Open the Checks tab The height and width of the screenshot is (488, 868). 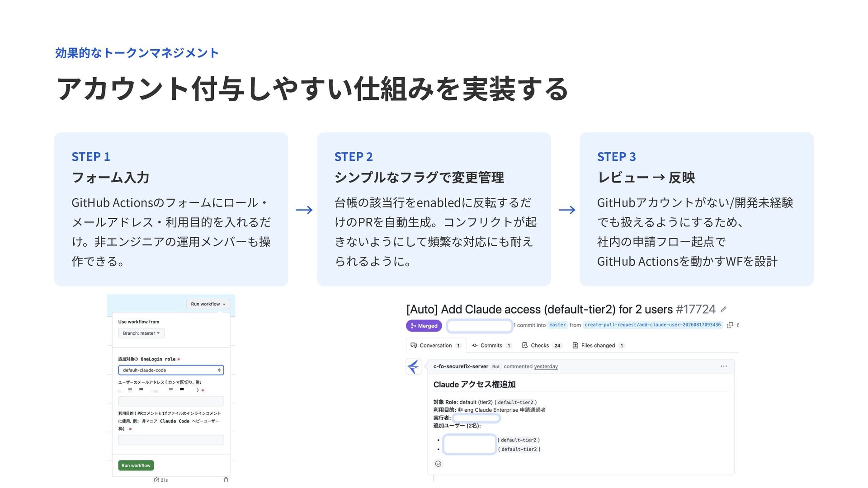(x=542, y=346)
